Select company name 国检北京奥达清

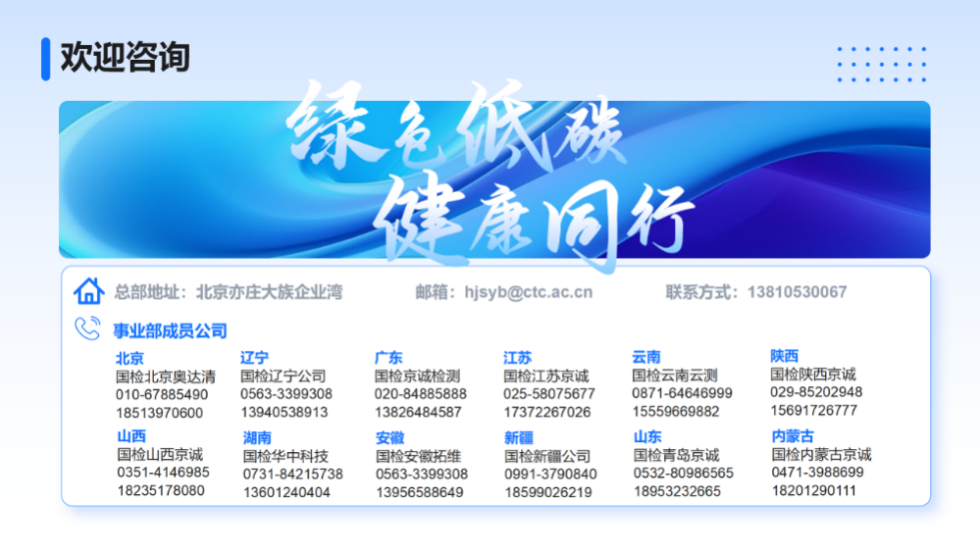[166, 376]
